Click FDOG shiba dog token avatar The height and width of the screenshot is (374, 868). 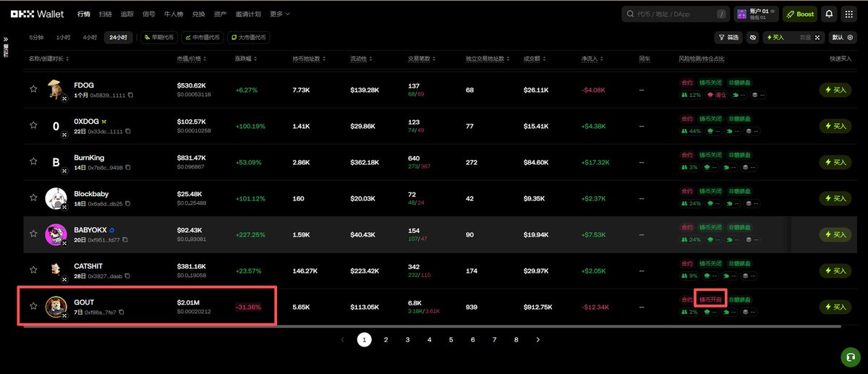point(55,89)
